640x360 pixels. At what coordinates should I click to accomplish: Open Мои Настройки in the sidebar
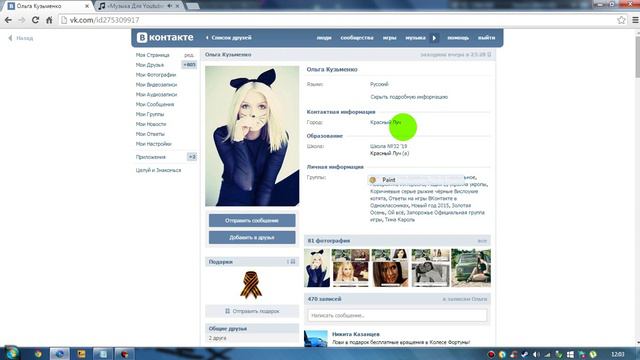tap(154, 144)
